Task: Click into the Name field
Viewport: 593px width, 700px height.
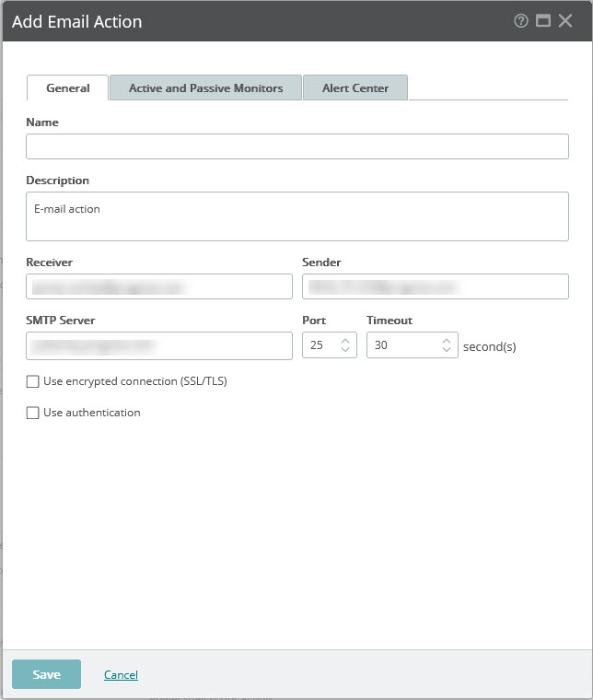Action: tap(297, 146)
